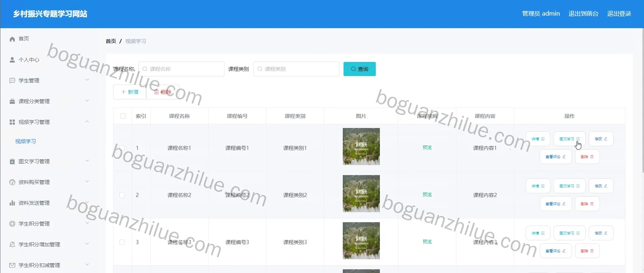
Task: Click the person icon for 个人中心
Action: pos(12,60)
